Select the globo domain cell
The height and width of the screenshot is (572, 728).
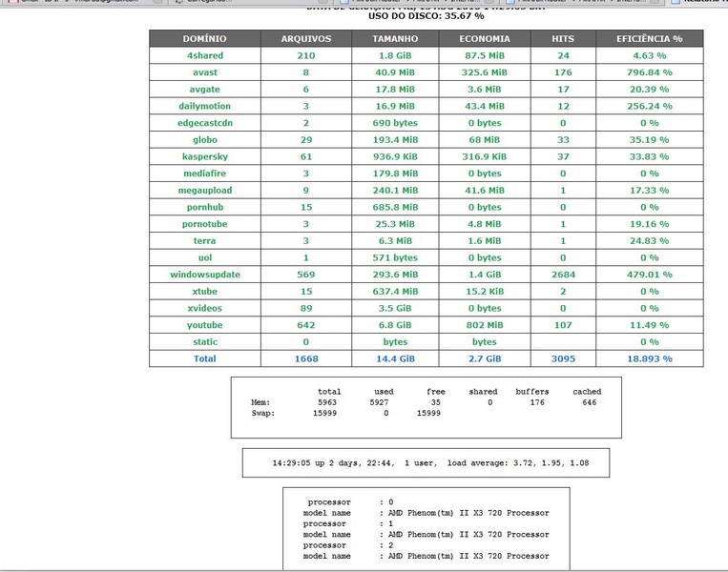click(x=205, y=139)
